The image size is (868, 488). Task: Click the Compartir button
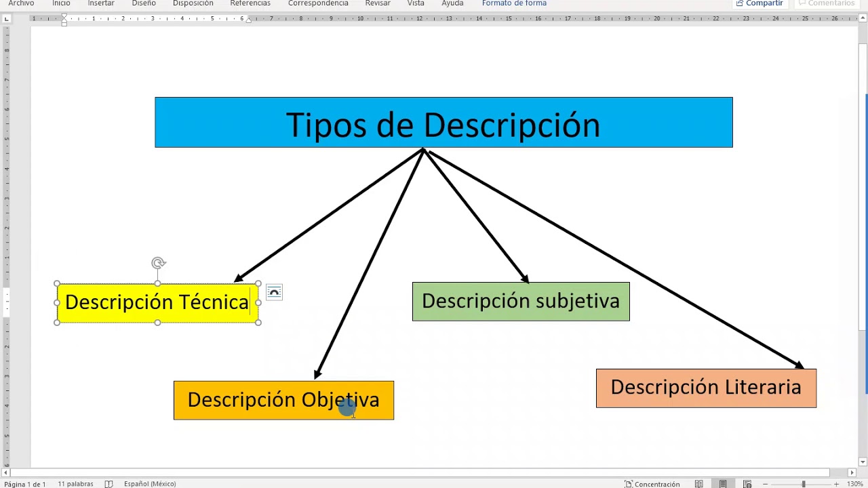[759, 3]
